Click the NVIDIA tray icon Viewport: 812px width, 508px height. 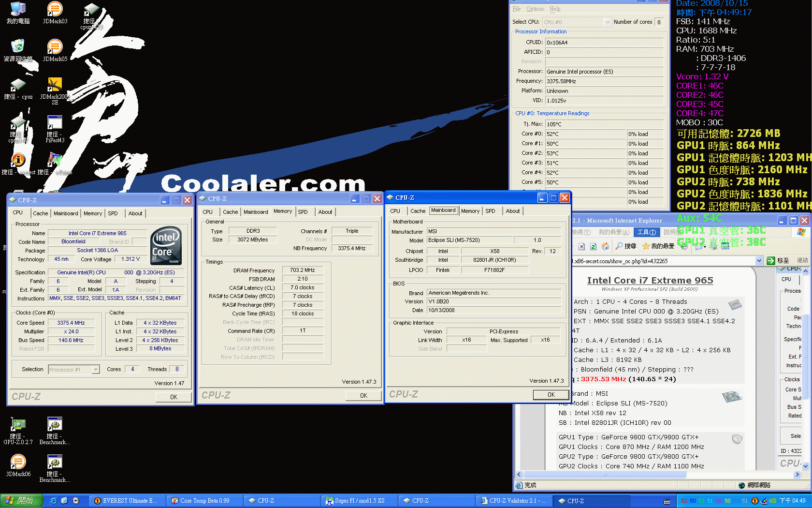[x=772, y=501]
